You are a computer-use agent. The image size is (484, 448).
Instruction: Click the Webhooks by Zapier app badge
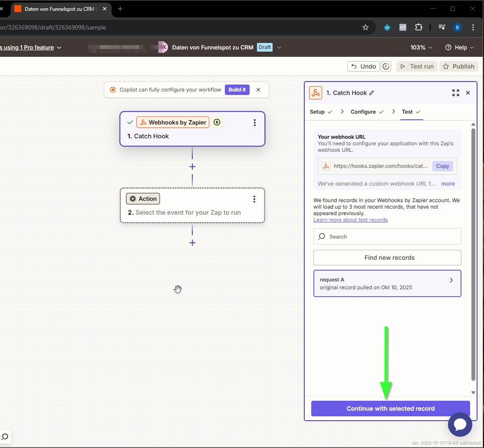173,122
